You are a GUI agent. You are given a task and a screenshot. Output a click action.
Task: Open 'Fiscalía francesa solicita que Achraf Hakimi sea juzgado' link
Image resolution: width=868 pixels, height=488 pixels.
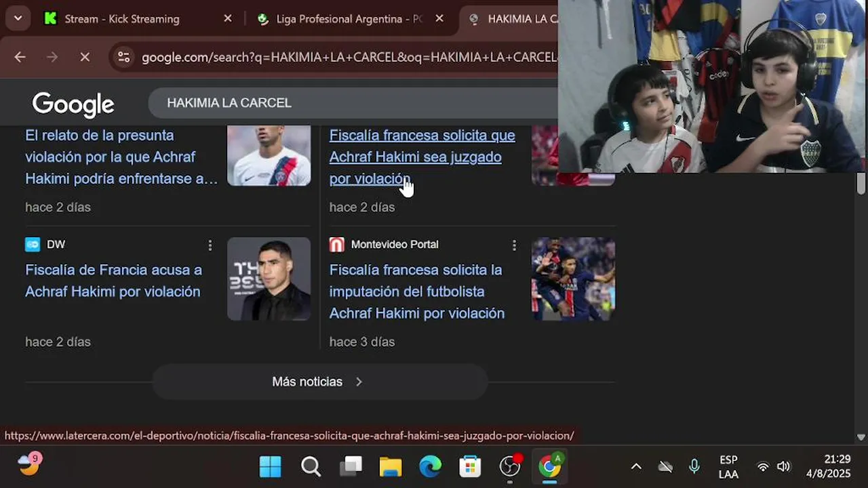click(x=422, y=157)
